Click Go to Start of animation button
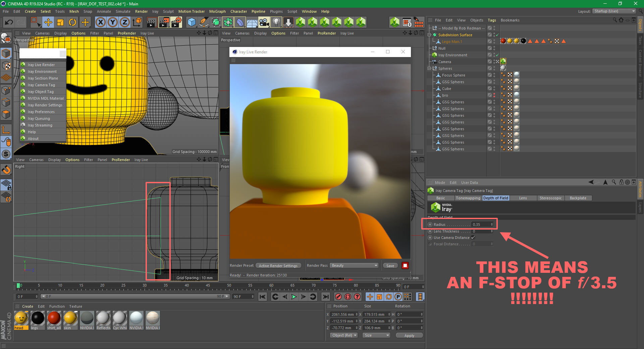The image size is (644, 349). tap(263, 297)
